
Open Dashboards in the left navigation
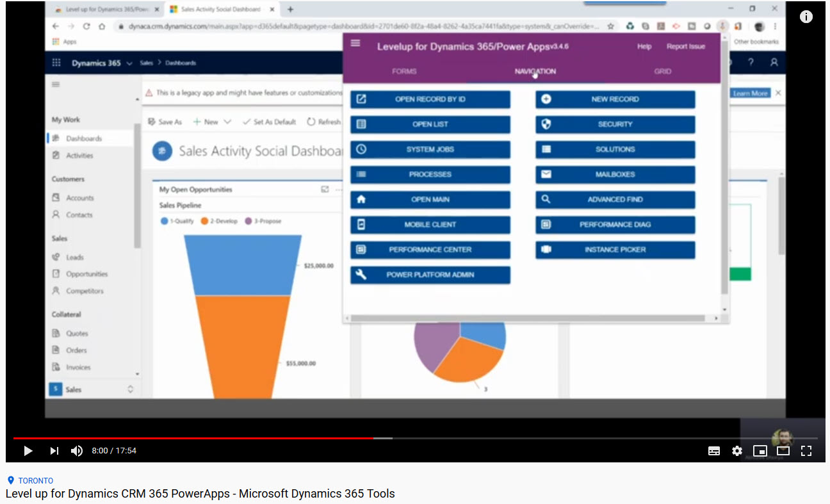[84, 138]
